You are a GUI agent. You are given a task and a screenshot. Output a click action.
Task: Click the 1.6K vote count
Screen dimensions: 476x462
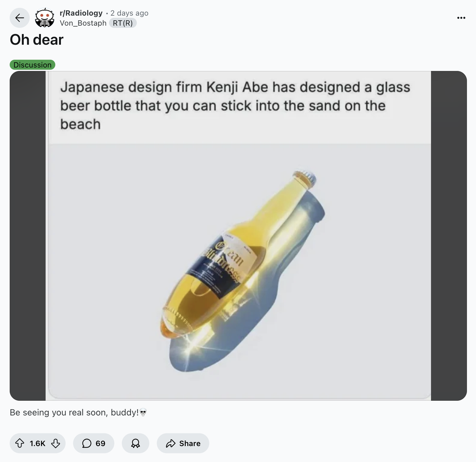click(x=37, y=443)
